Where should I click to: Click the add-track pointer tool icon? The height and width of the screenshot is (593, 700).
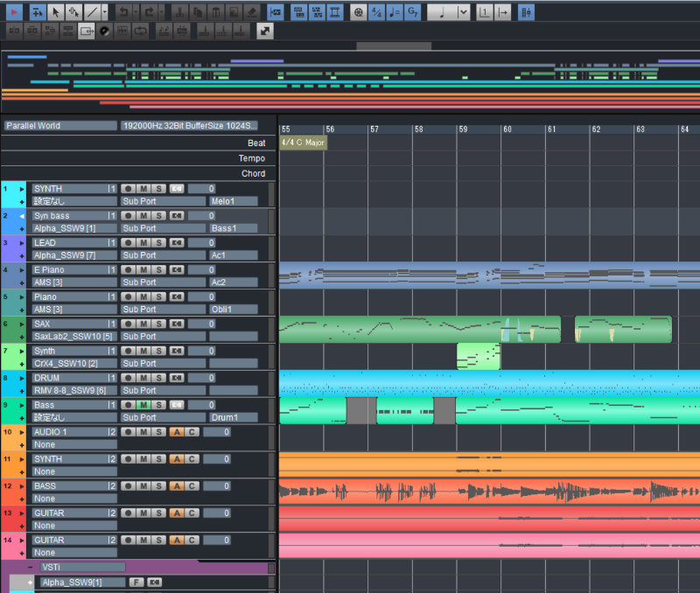pyautogui.click(x=38, y=12)
